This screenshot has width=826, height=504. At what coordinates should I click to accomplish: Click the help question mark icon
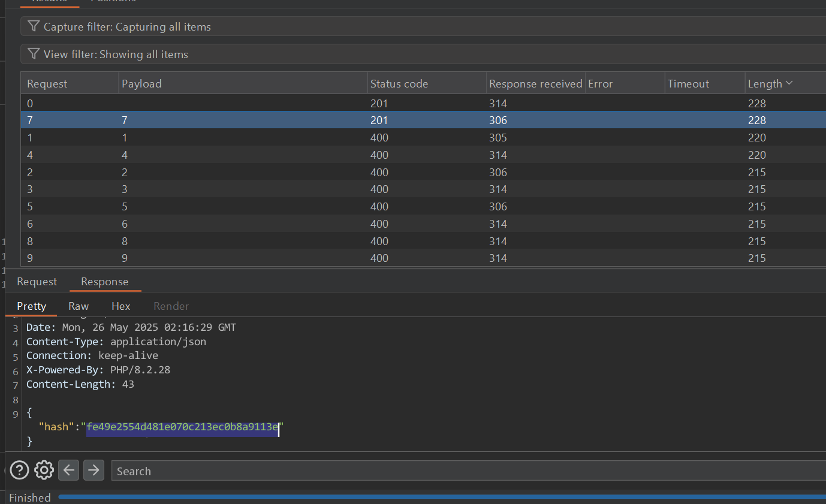pos(19,470)
